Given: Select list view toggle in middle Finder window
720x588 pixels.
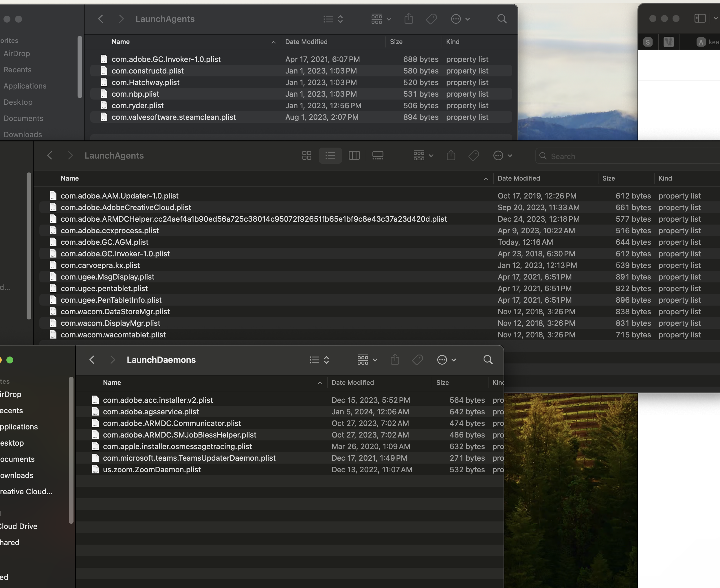Looking at the screenshot, I should tap(330, 156).
